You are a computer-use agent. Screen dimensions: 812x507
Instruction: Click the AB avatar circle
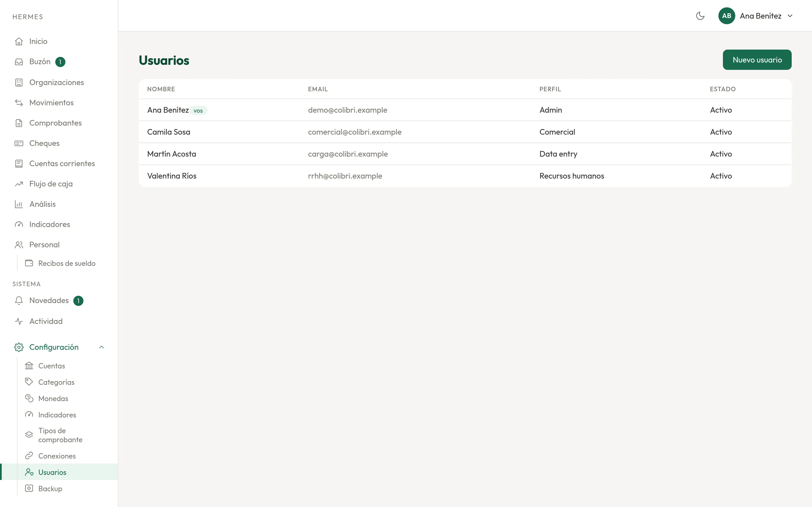(x=727, y=16)
